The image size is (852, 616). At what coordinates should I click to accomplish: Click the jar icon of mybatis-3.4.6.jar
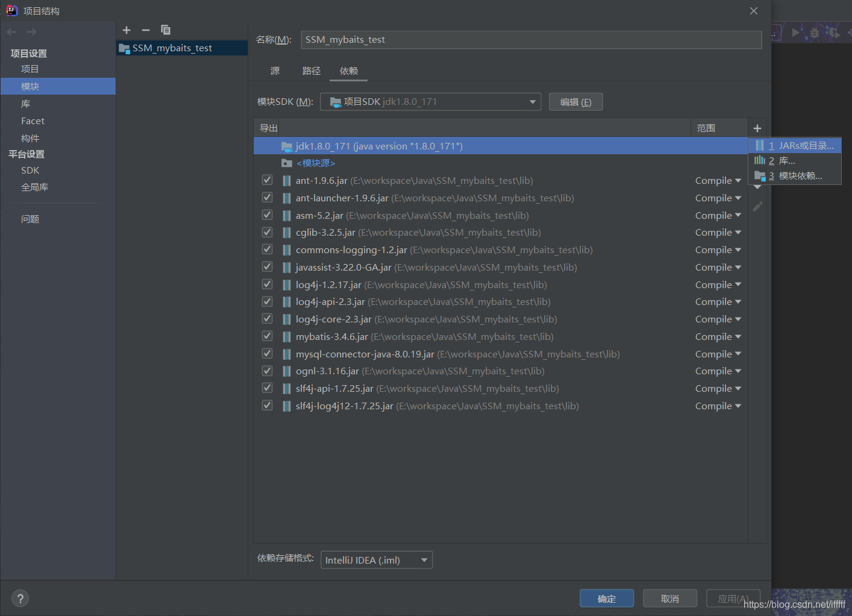287,337
